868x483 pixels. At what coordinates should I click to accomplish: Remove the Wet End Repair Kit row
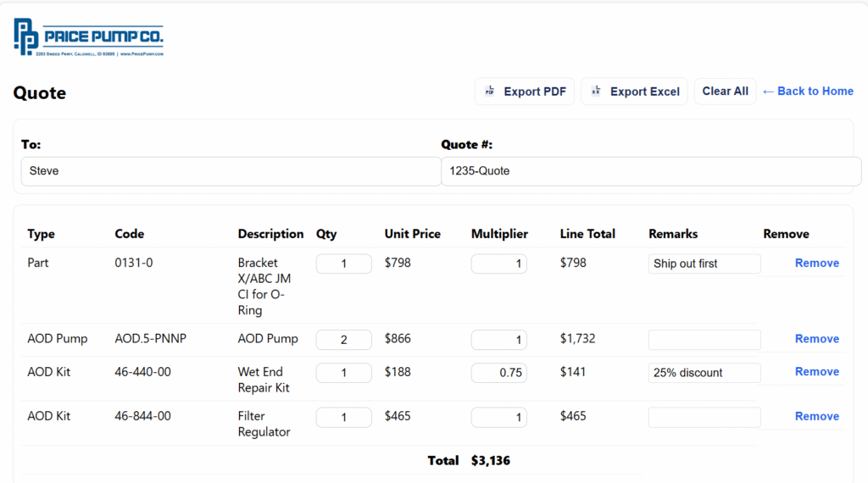[816, 372]
